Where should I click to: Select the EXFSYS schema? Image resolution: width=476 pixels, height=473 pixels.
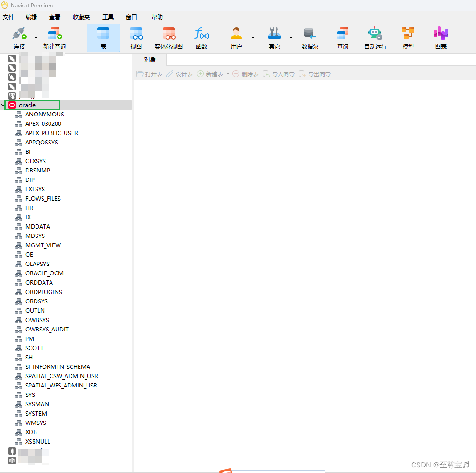click(35, 189)
